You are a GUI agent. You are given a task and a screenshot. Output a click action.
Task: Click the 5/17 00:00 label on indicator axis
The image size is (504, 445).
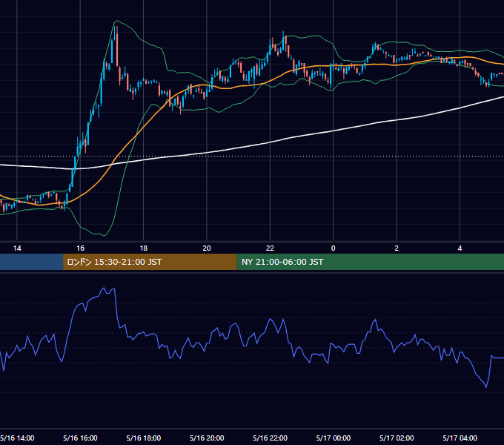[334, 438]
